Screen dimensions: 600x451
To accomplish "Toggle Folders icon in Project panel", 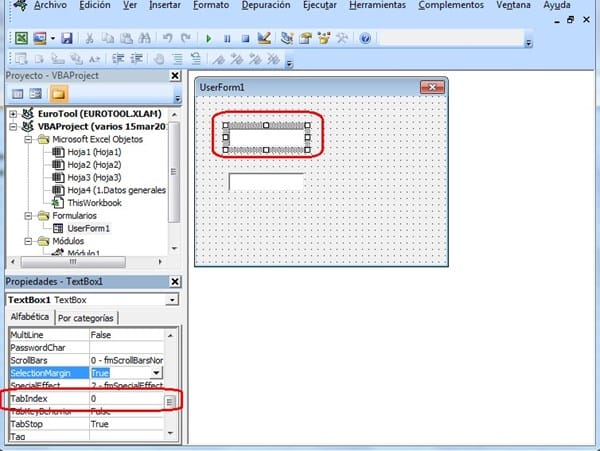I will 59,94.
